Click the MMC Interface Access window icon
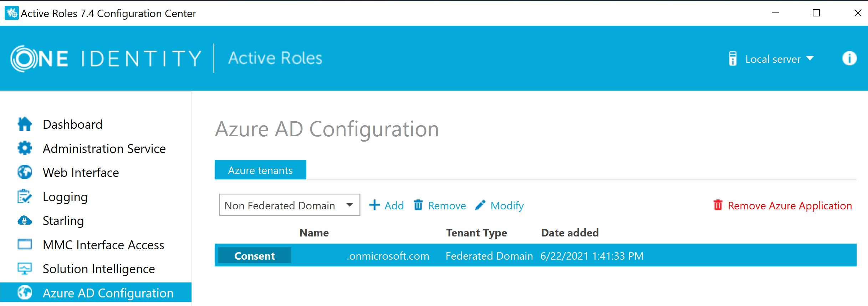The width and height of the screenshot is (868, 306). coord(25,244)
